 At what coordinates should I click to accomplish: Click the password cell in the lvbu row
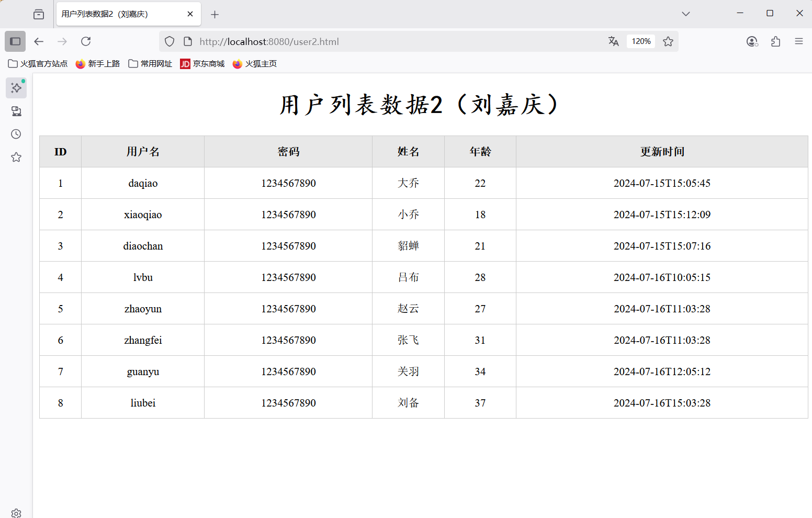tap(288, 277)
